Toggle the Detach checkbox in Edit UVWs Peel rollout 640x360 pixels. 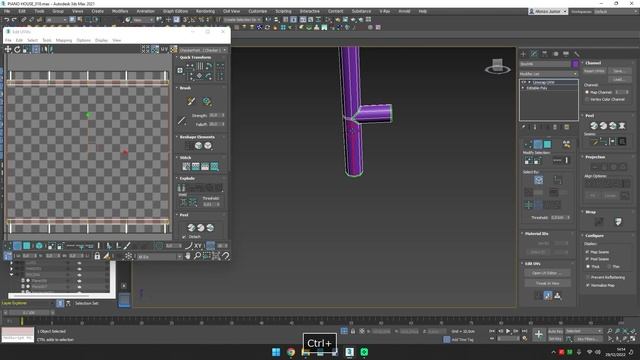click(184, 237)
